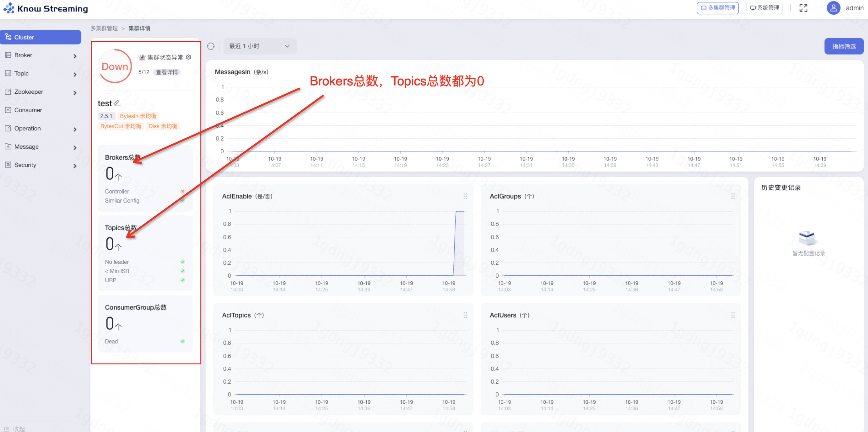
Task: Click the edit pencil next to test
Action: (117, 103)
